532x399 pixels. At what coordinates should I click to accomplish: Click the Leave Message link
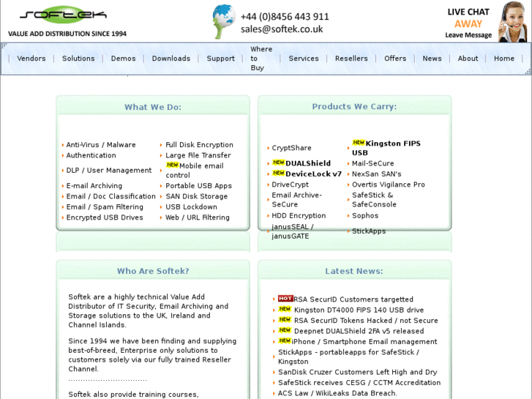click(468, 35)
